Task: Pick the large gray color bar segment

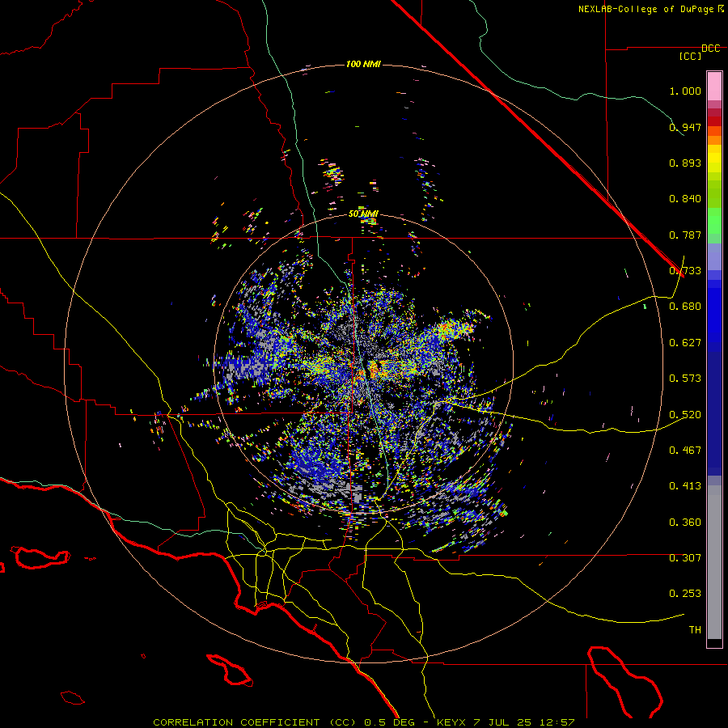Action: point(714,562)
